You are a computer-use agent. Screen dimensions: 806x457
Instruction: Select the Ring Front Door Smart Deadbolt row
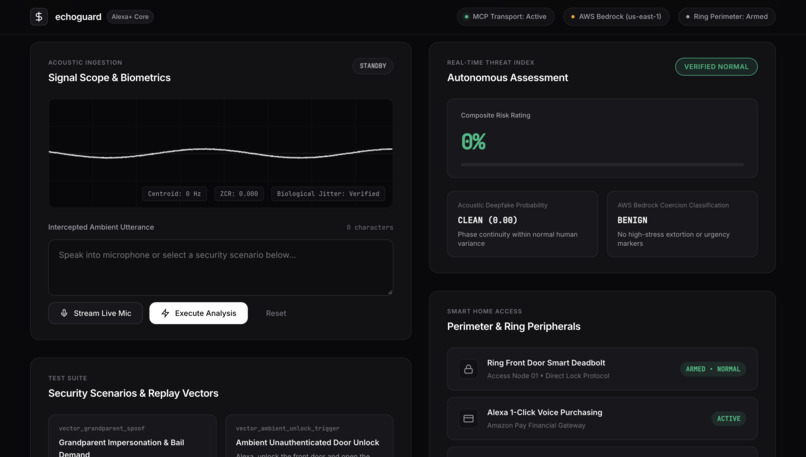602,369
